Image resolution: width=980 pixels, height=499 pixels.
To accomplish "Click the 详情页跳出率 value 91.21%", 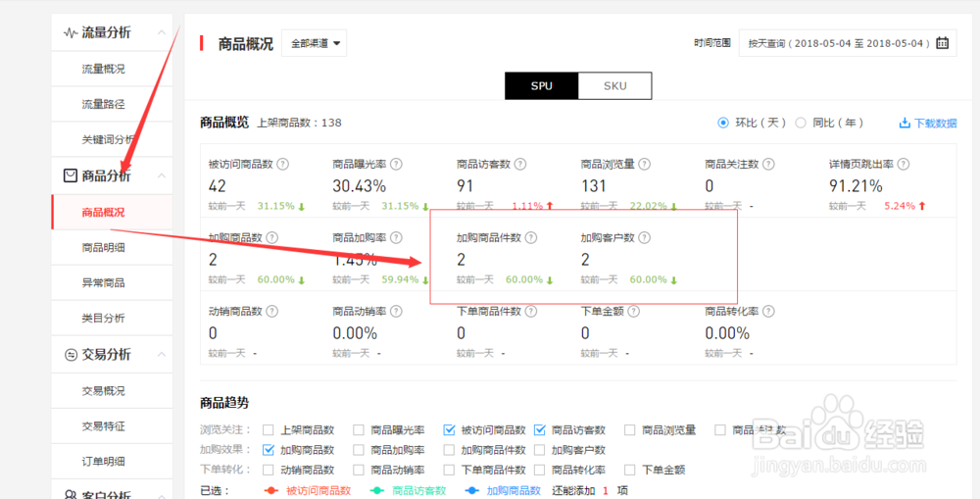I will (856, 186).
